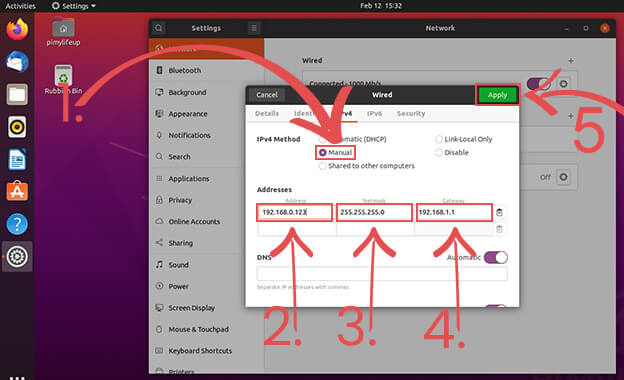Image resolution: width=624 pixels, height=380 pixels.
Task: Open Firefox from the dock
Action: [17, 30]
